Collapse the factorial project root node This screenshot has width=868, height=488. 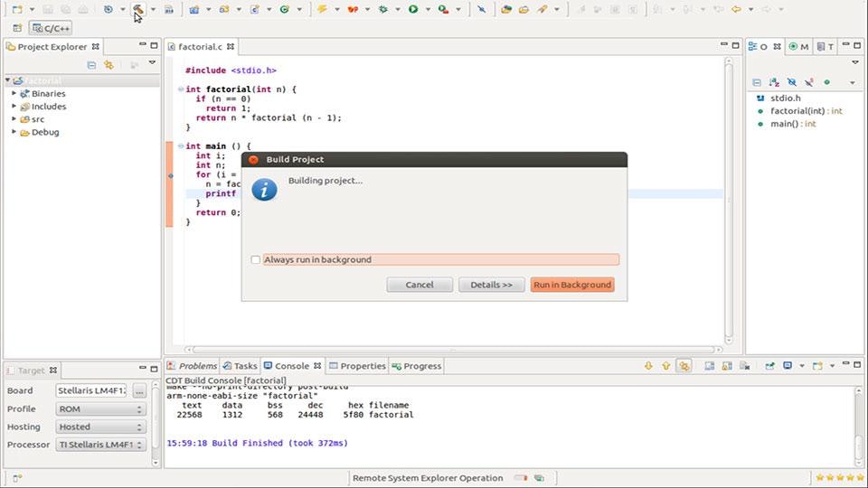click(8, 80)
